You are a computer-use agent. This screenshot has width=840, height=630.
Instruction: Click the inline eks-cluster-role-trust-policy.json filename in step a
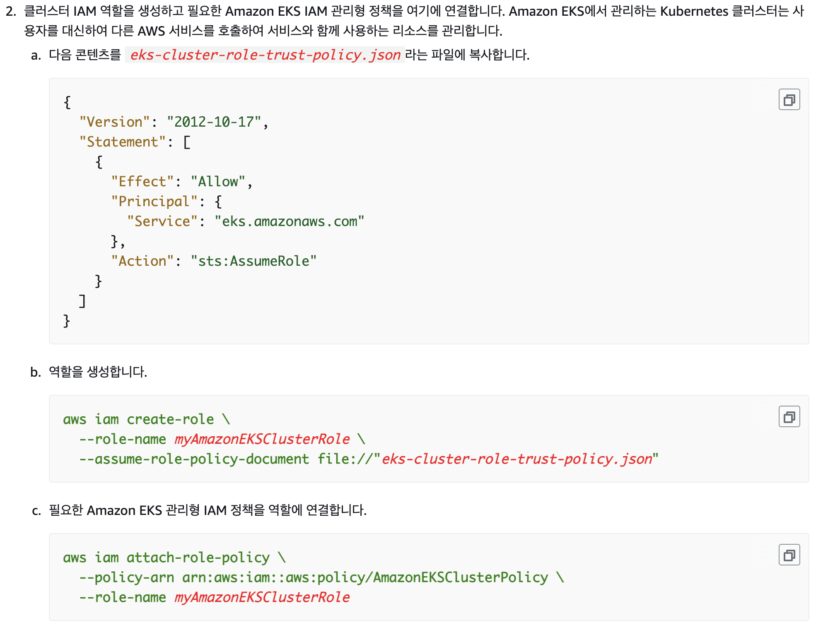[265, 55]
